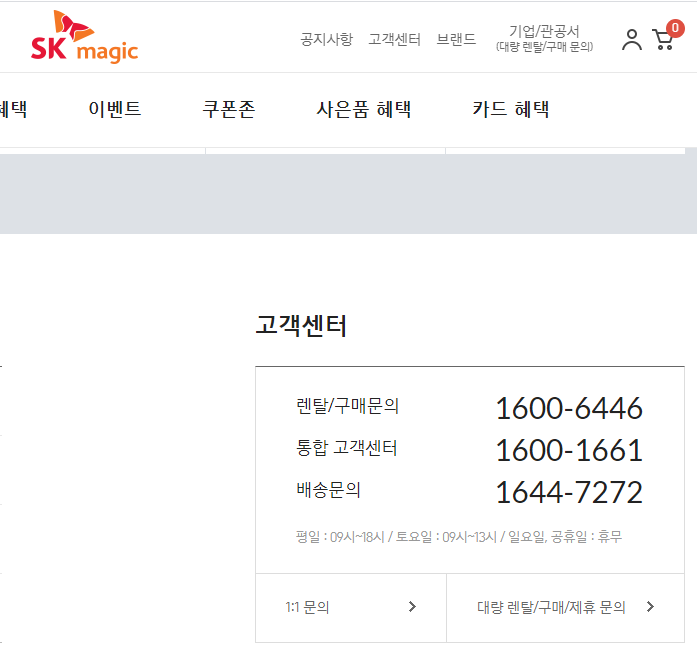697x667 pixels.
Task: Open the 1:1 문의 link
Action: click(351, 607)
